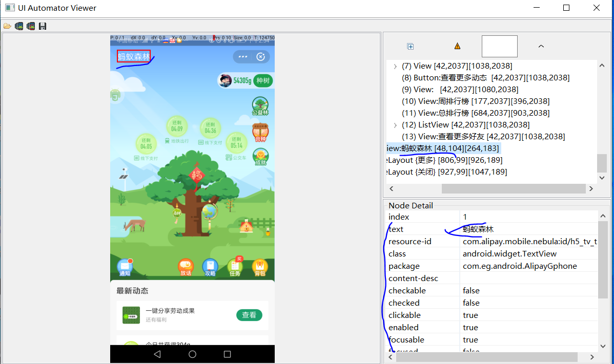Tap the red 福 ornament on the tree
This screenshot has height=364, width=614.
197,175
